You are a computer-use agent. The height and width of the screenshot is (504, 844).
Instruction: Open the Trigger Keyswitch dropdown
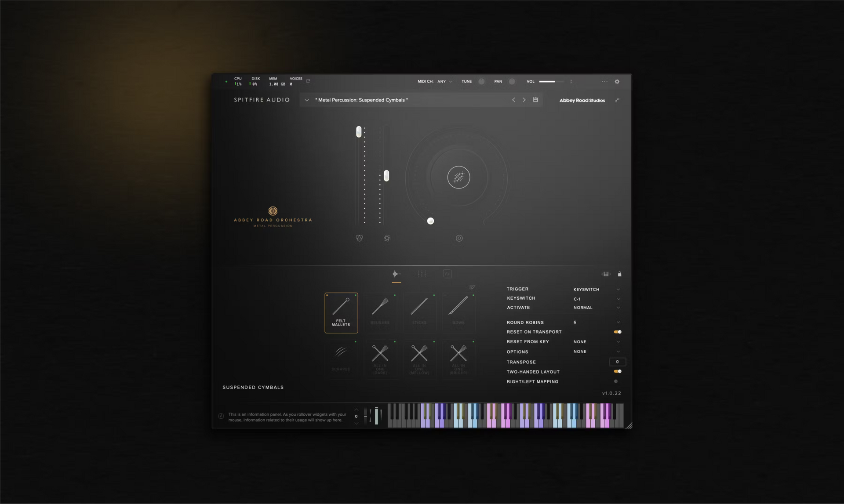597,289
